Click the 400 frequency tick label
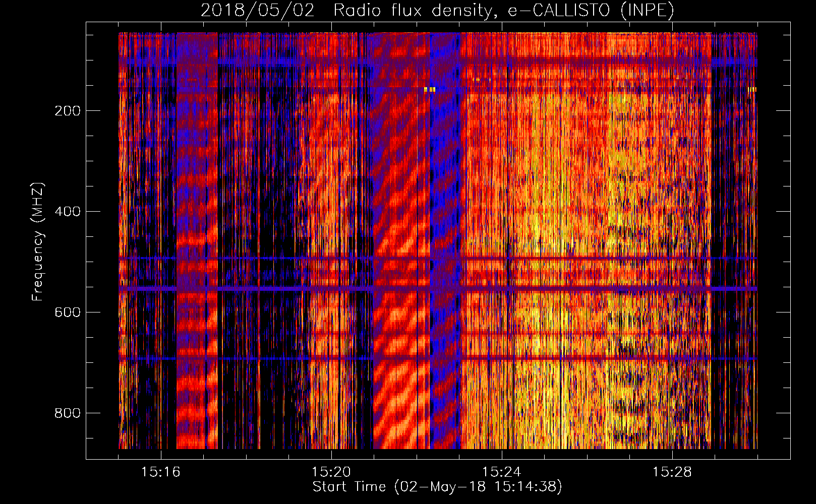The width and height of the screenshot is (816, 504). tap(68, 212)
